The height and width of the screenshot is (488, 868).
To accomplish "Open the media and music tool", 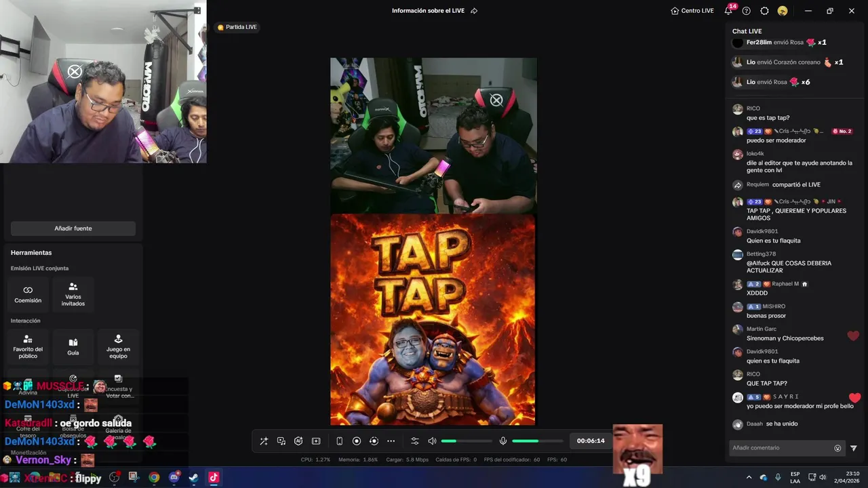I will point(281,441).
